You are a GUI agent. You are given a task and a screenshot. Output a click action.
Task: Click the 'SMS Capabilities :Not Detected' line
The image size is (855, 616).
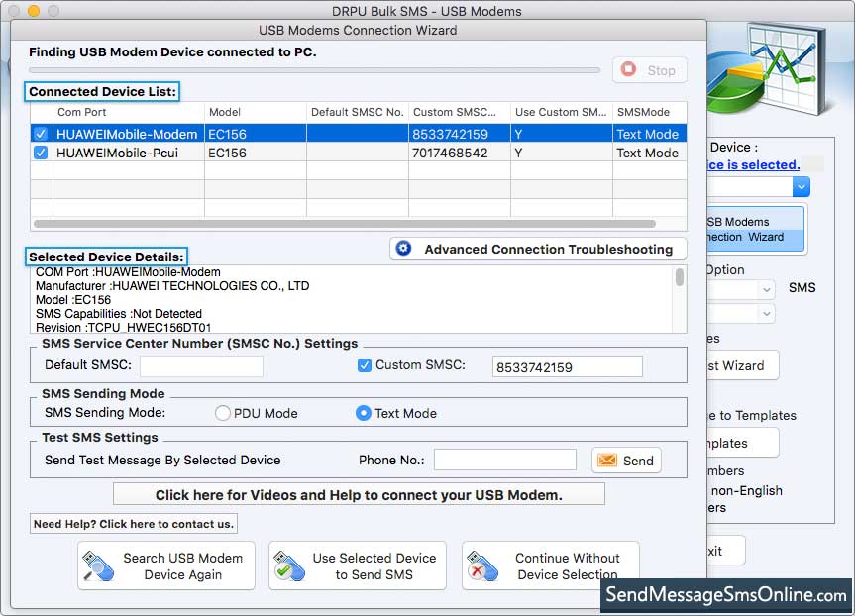(x=119, y=314)
